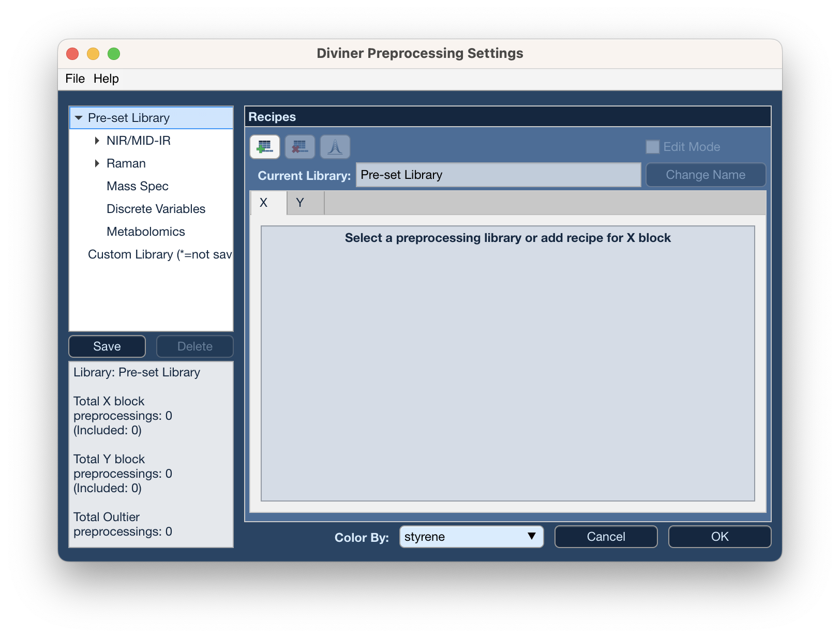840x638 pixels.
Task: Select the Pre-set Library label in tree
Action: pos(129,118)
